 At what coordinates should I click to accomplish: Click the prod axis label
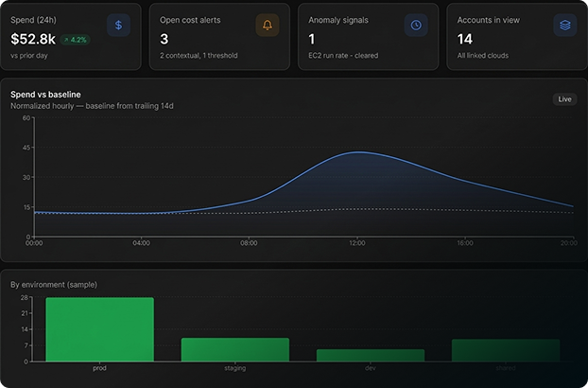point(99,368)
